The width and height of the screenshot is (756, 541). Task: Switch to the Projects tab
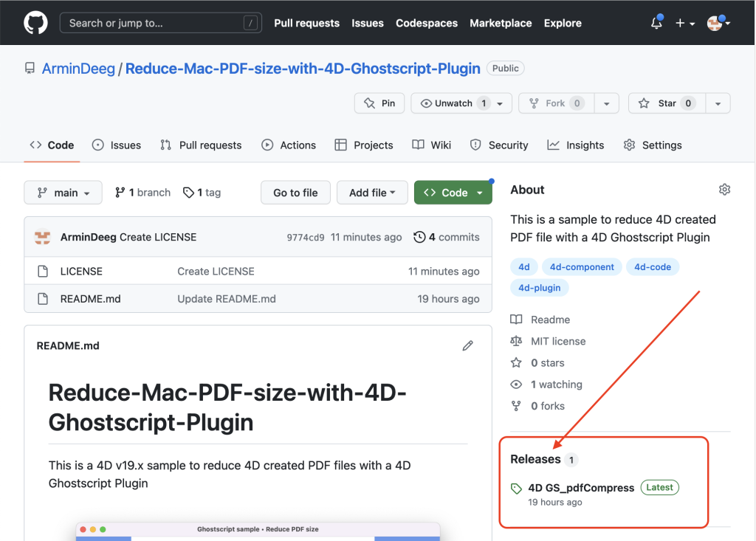pyautogui.click(x=364, y=145)
